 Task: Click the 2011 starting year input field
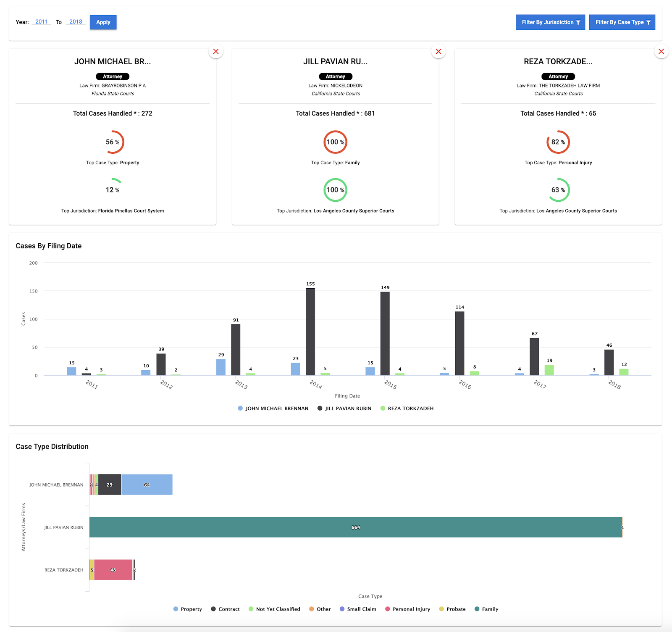41,22
